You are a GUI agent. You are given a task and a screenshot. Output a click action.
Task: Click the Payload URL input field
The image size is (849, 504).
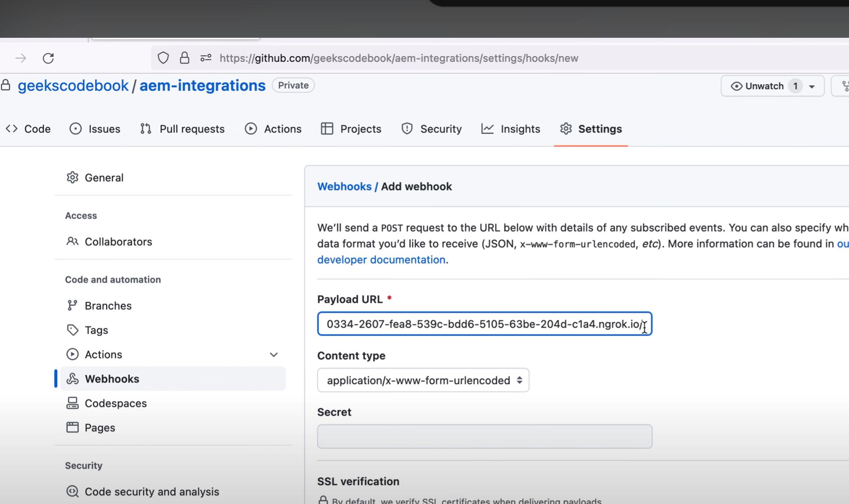point(484,324)
